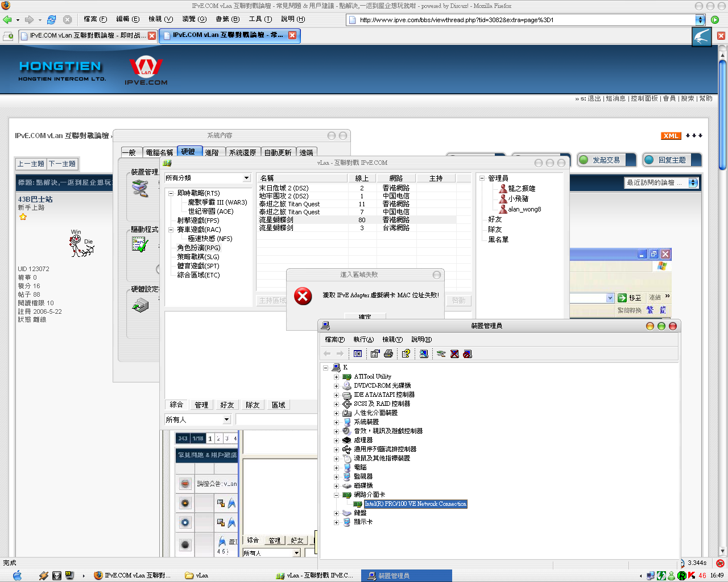Open the Firefox 書籤 (B) menu
Viewport: 728px width, 582px height.
227,19
